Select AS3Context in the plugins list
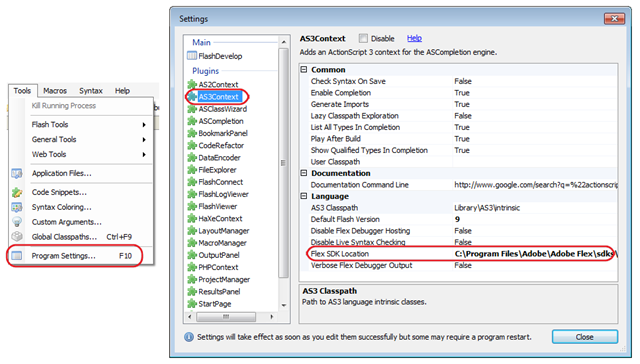640x364 pixels. [218, 97]
